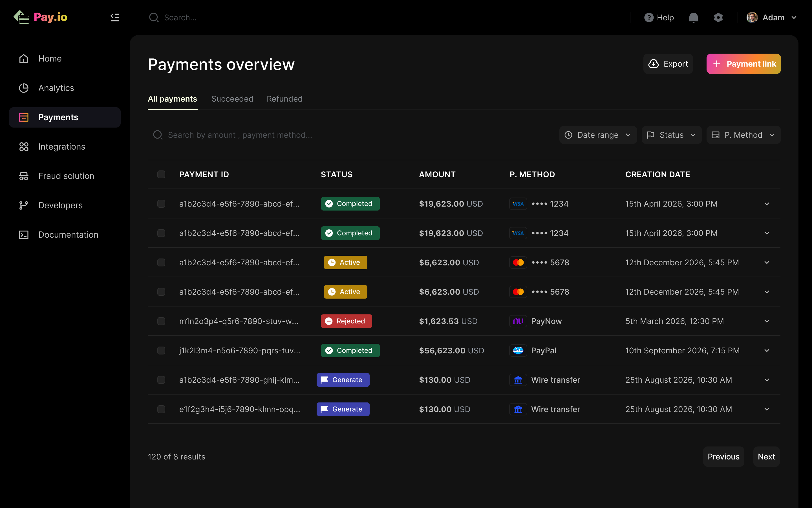This screenshot has width=812, height=508.
Task: Click the Home sidebar icon
Action: click(24, 58)
